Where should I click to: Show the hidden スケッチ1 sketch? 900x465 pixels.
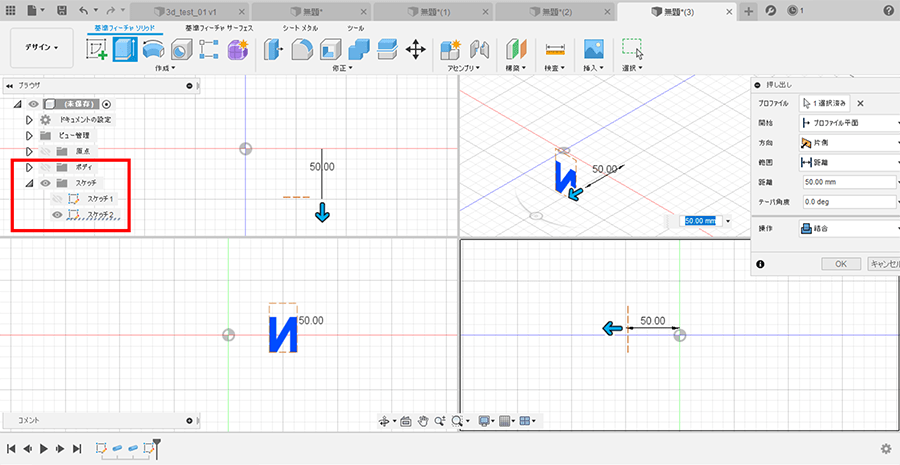coord(57,199)
